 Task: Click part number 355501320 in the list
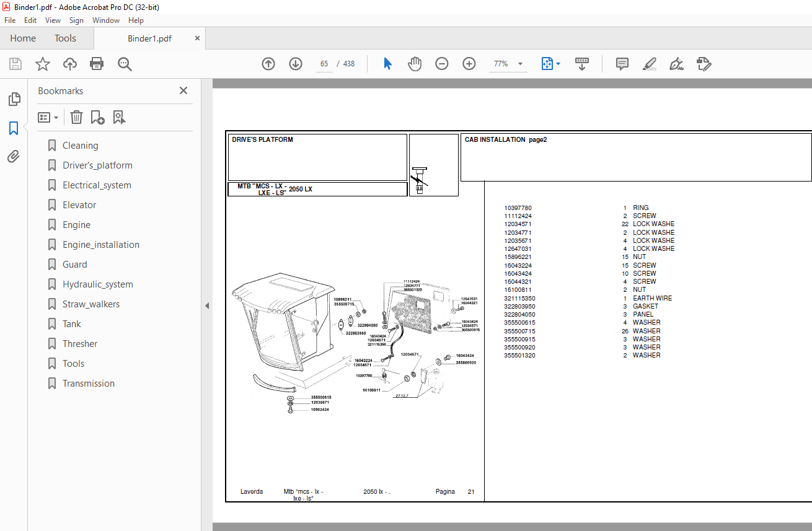(x=519, y=356)
